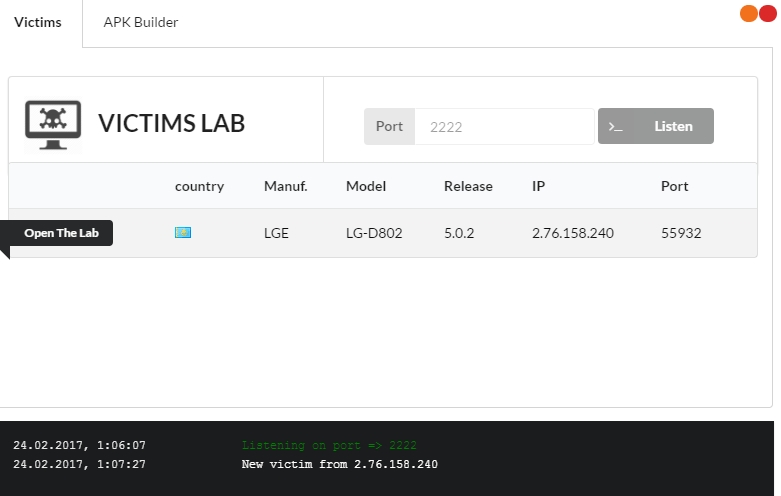This screenshot has height=496, width=781.
Task: Select the Model column header
Action: click(366, 186)
